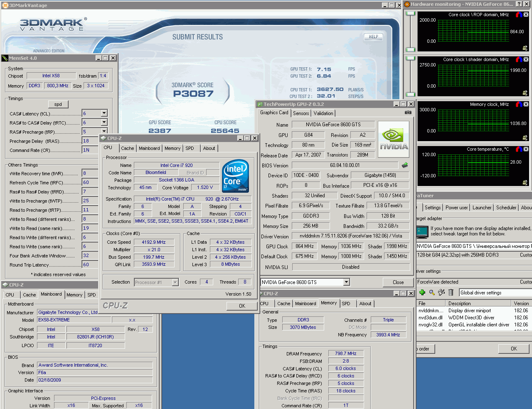The height and width of the screenshot is (409, 532).
Task: Open RAS# to CAS# Delay dropdown
Action: (x=104, y=122)
